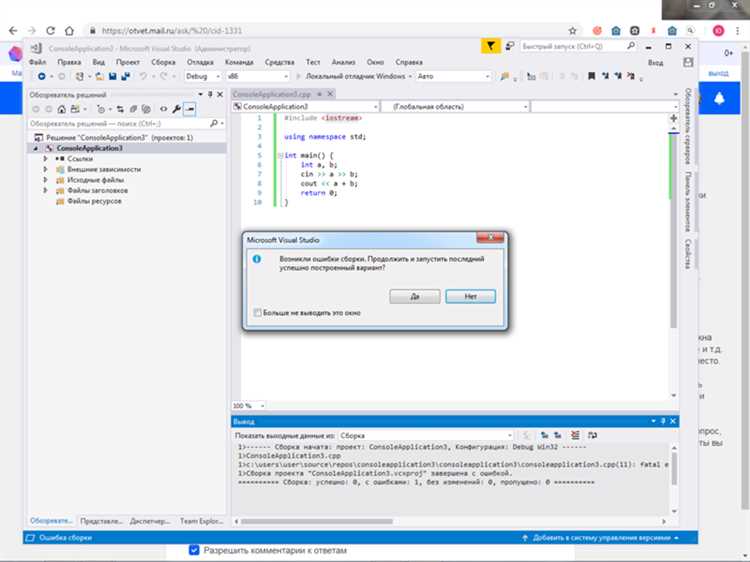The image size is (750, 562).
Task: Open the Средства menu
Action: click(279, 62)
